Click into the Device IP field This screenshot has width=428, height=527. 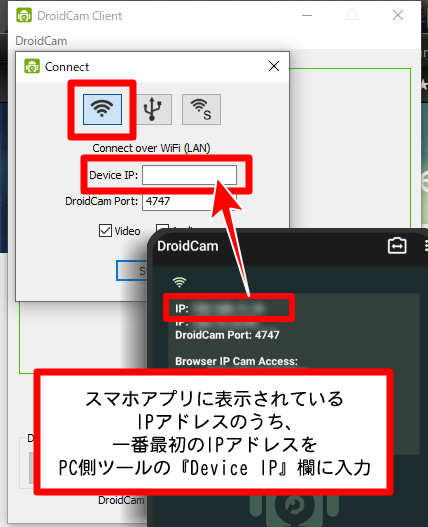(x=189, y=175)
